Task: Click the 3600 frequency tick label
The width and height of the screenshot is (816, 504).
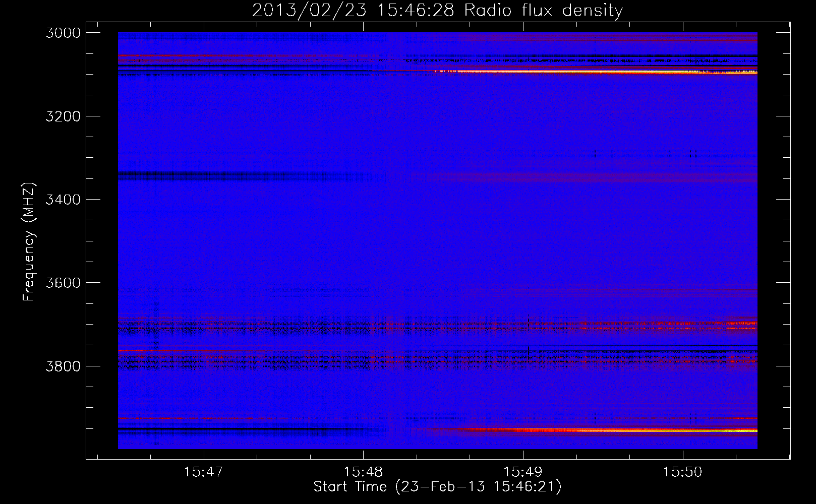Action: click(63, 283)
